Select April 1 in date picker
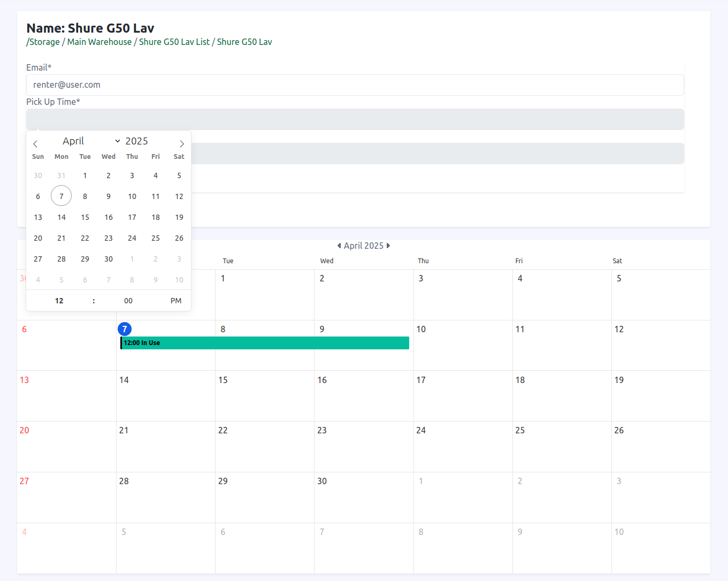This screenshot has width=728, height=581. [x=85, y=175]
